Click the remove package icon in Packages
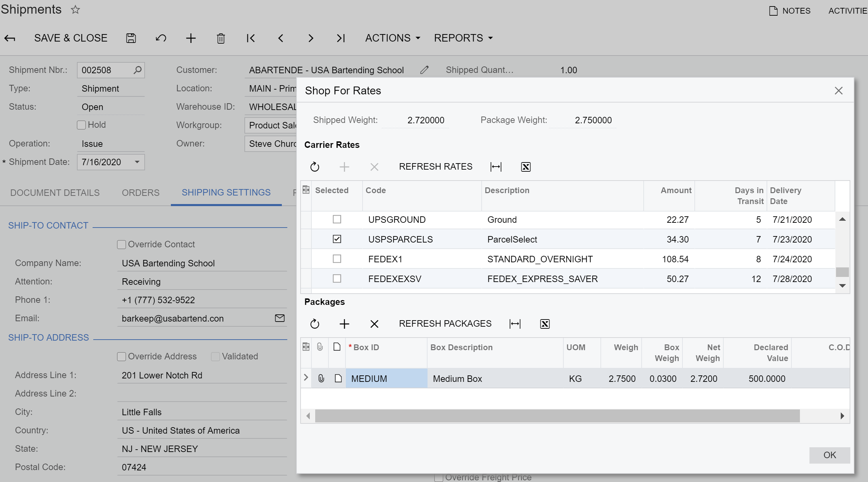 374,324
